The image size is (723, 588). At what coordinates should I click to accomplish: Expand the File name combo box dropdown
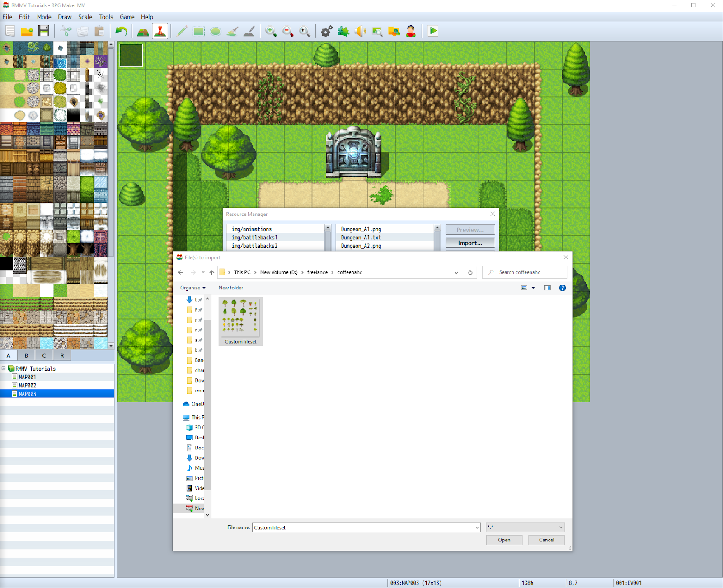[477, 527]
